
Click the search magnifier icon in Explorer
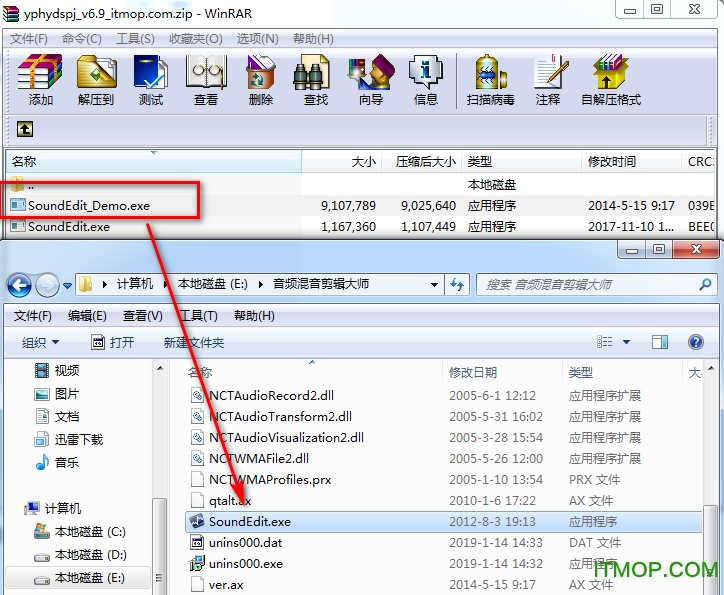pyautogui.click(x=705, y=284)
